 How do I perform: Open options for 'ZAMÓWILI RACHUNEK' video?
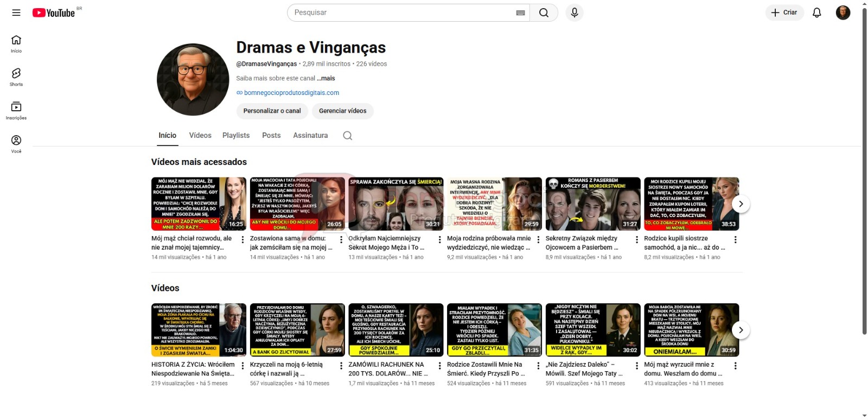[439, 366]
